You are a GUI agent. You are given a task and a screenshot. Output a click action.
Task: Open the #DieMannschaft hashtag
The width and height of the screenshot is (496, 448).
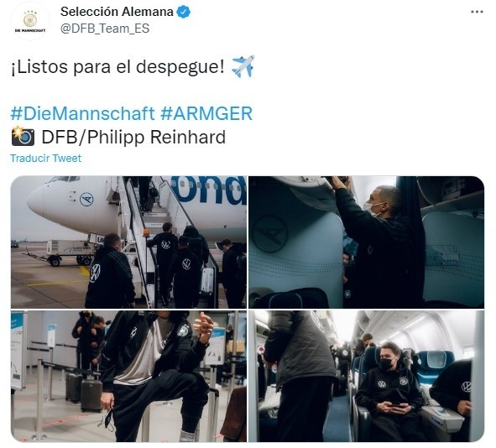click(x=83, y=113)
